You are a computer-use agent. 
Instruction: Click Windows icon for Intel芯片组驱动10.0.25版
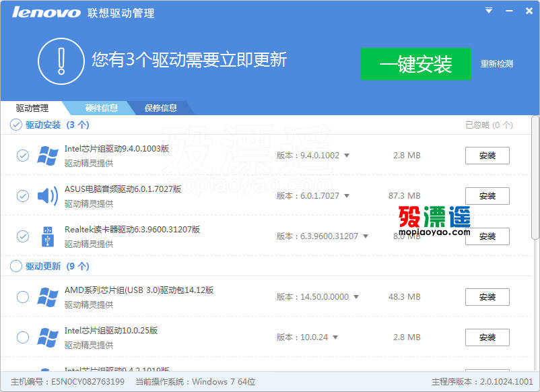click(48, 337)
